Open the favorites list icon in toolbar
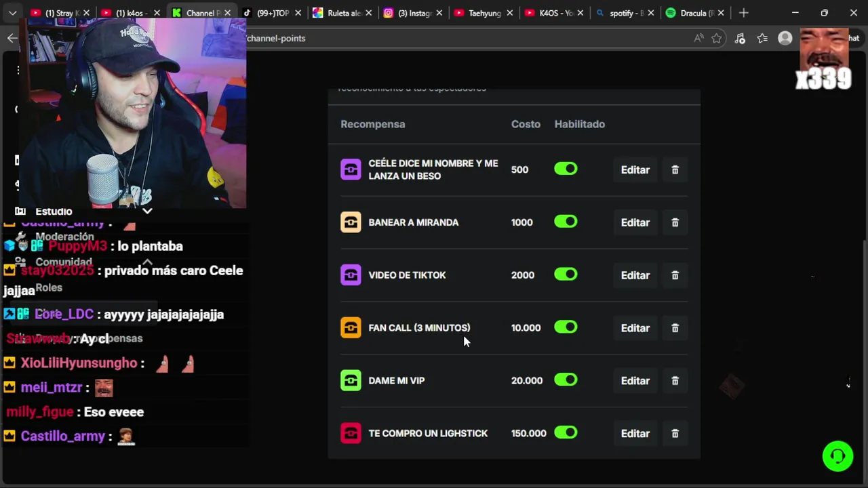Image resolution: width=868 pixels, height=488 pixels. pyautogui.click(x=762, y=38)
